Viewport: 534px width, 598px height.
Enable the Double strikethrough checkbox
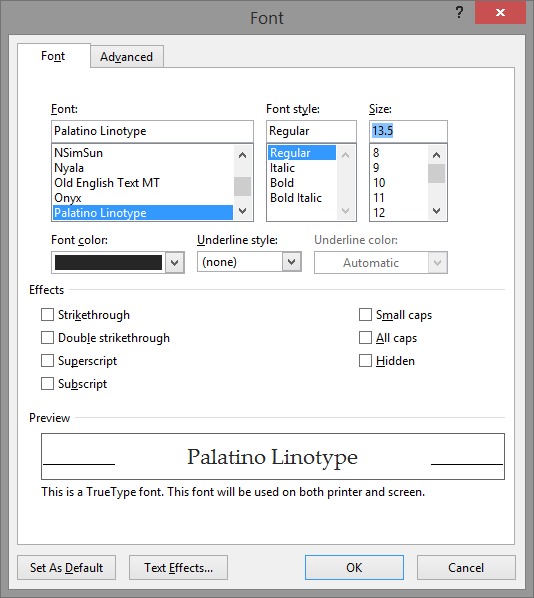pos(47,338)
